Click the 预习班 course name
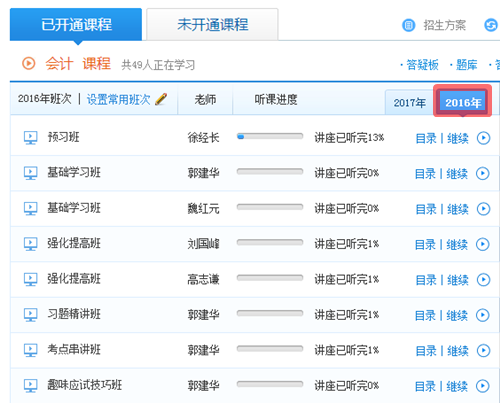 63,137
